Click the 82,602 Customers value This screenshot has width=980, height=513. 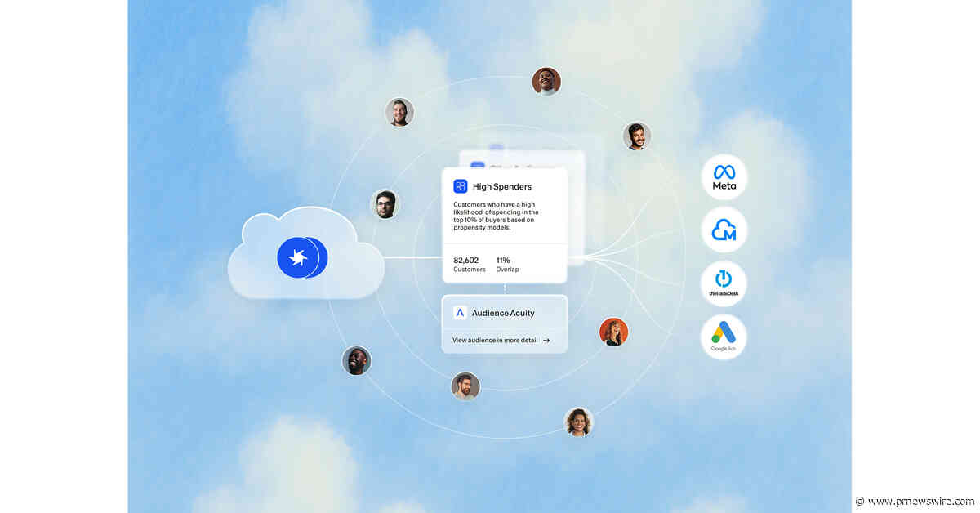point(470,264)
